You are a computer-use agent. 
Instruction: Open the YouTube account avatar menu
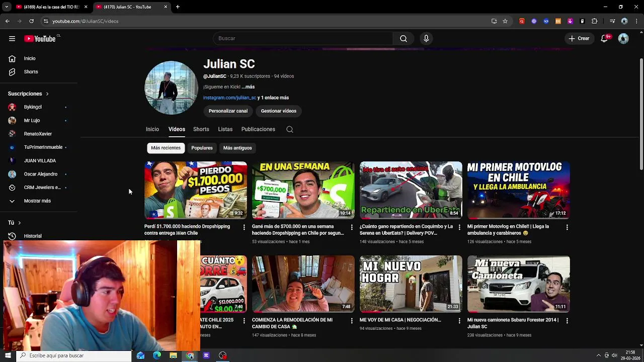[x=623, y=39]
